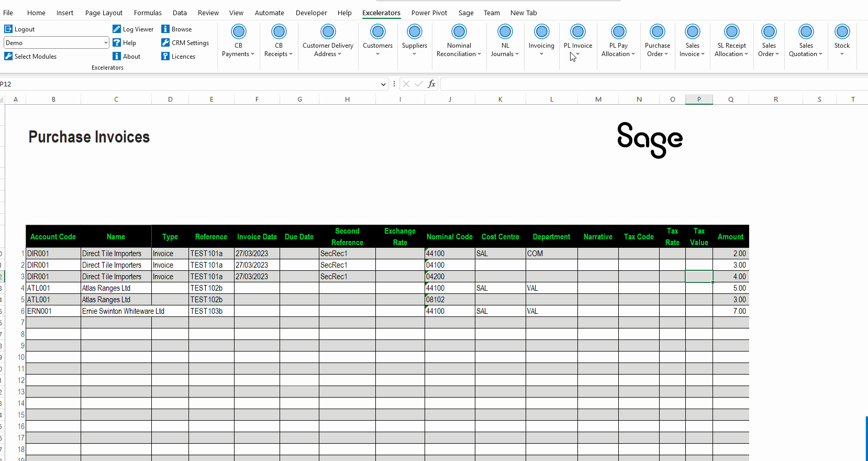Open the PL Pay Allocation module
This screenshot has height=461, width=868.
tap(618, 41)
